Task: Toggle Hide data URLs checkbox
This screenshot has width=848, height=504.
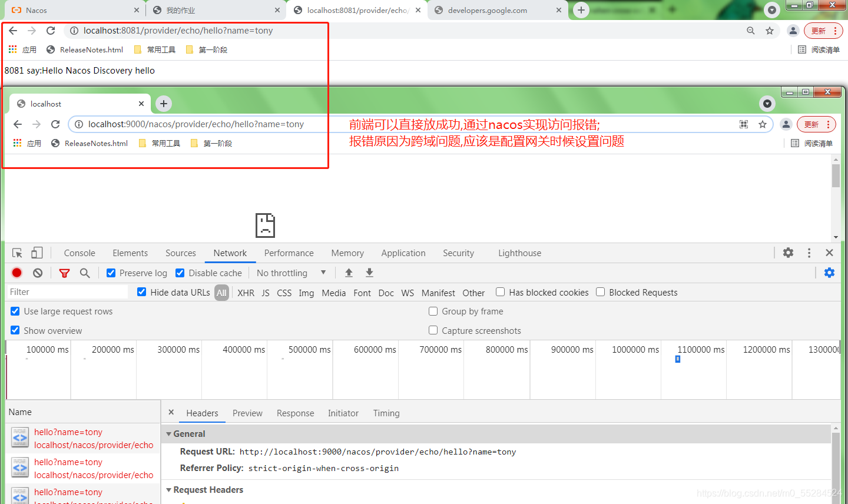Action: point(141,292)
